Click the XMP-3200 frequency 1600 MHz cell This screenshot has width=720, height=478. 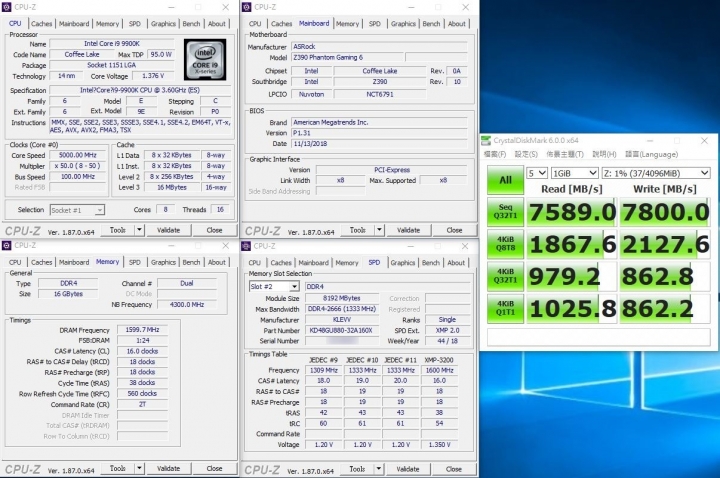point(439,370)
